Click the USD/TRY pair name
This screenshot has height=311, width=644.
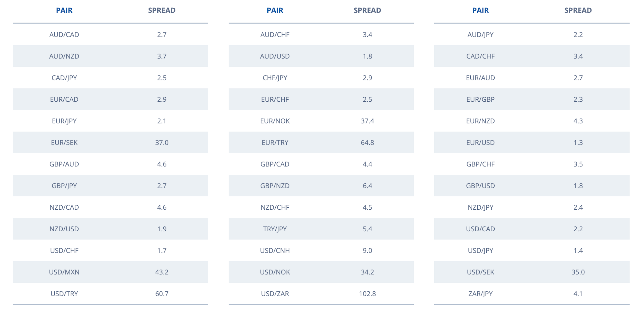64,293
